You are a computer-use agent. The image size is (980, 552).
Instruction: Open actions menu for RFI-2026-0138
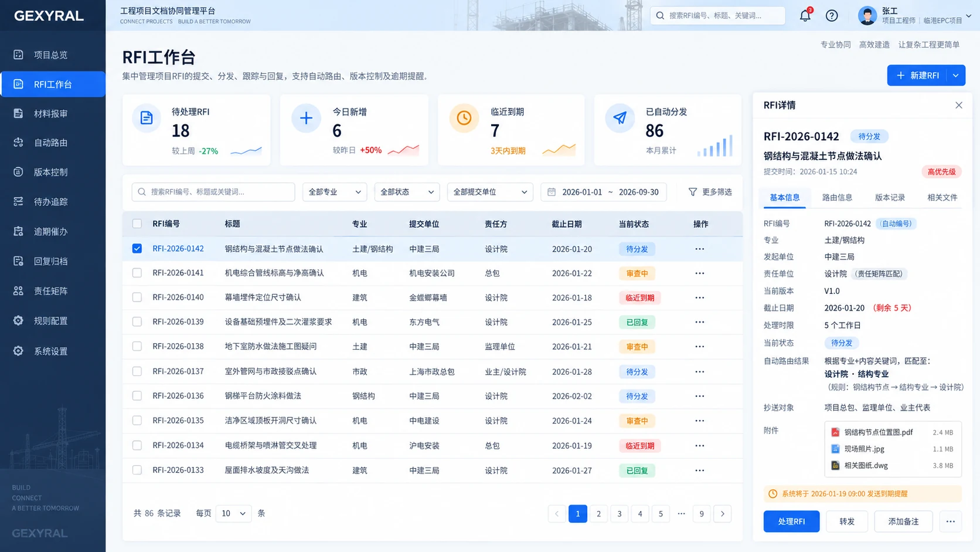point(700,347)
